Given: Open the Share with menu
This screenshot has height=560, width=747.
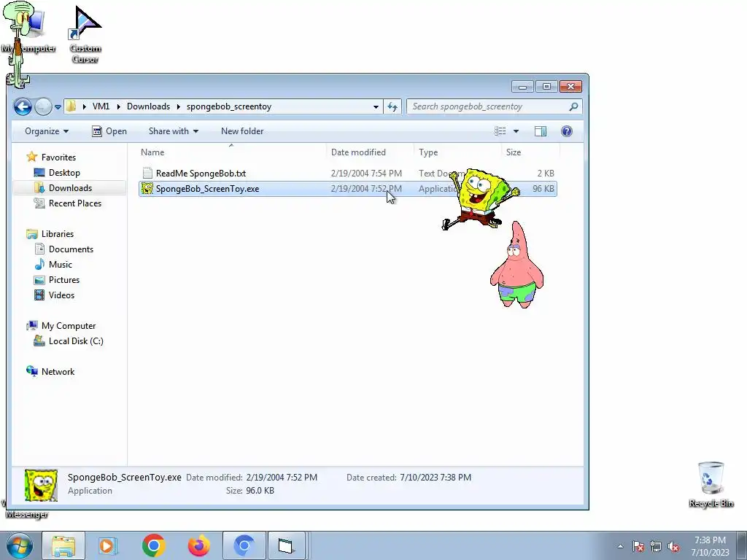Looking at the screenshot, I should coord(174,131).
